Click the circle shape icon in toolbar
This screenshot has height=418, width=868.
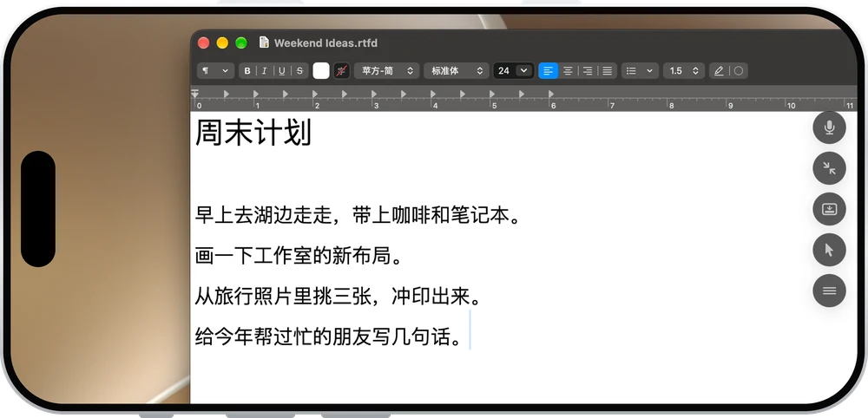coord(739,71)
